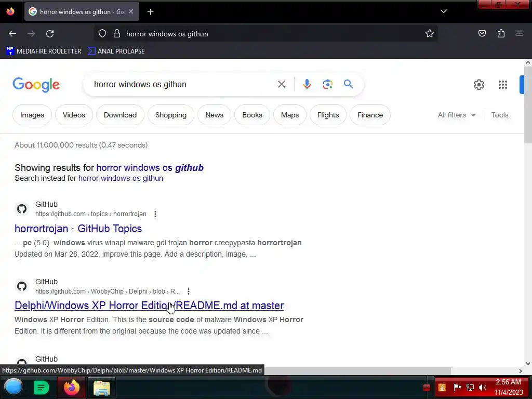Click the corrected horror windows os github link

point(150,168)
